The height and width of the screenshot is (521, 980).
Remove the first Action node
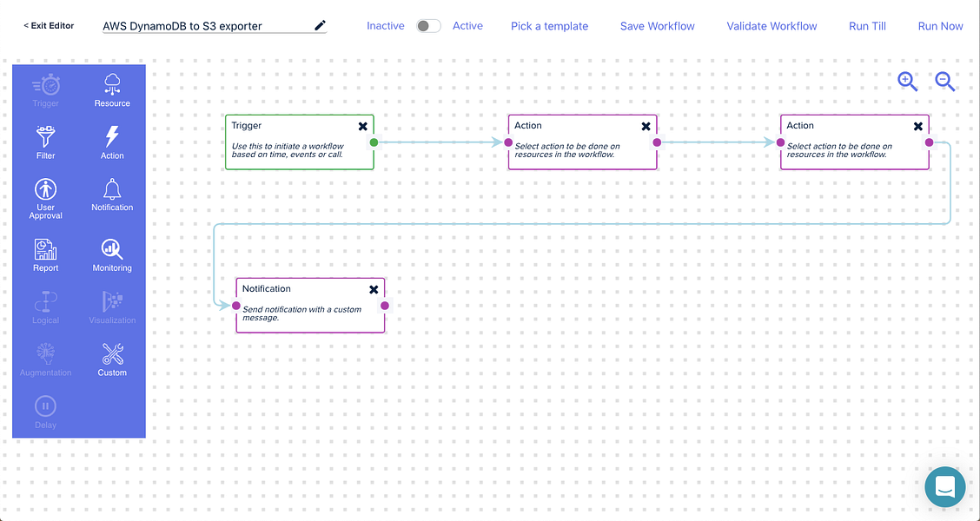646,126
